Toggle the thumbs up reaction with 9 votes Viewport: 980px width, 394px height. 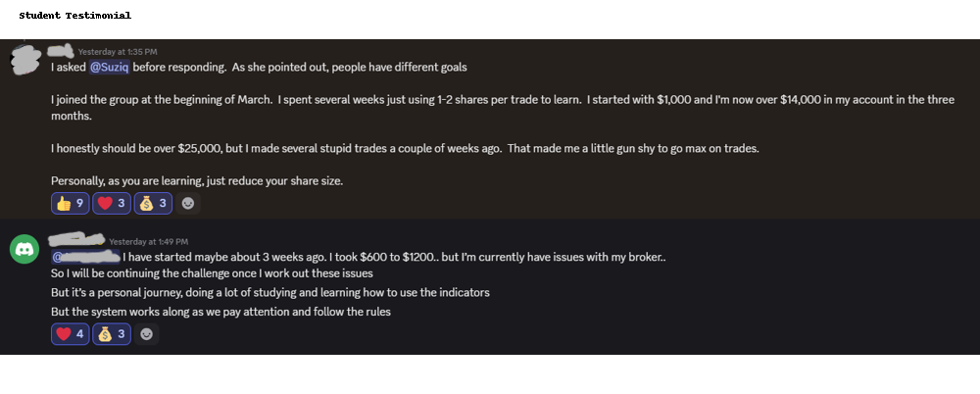point(70,203)
